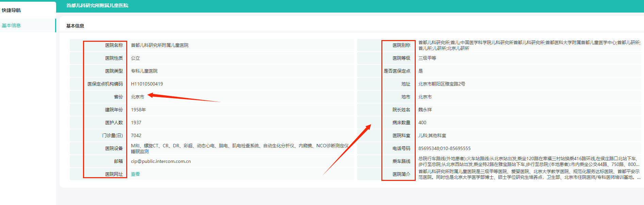Click the 省份 label
This screenshot has width=644, height=205.
coord(118,97)
